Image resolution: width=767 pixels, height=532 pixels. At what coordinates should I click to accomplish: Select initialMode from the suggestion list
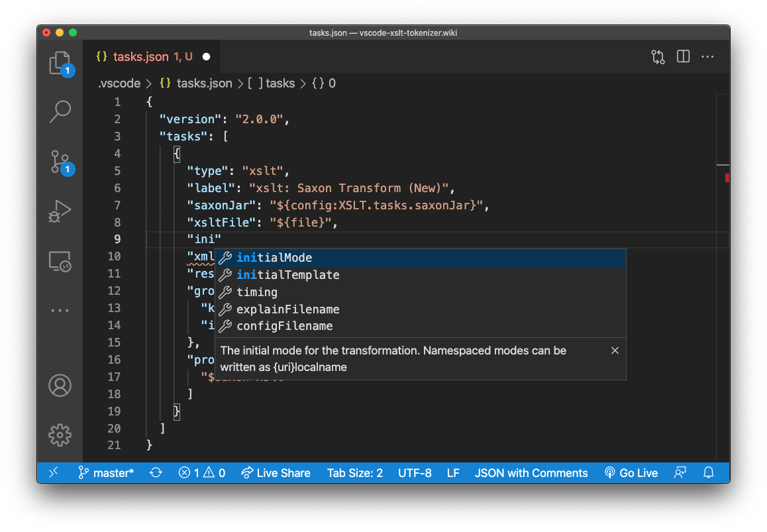pyautogui.click(x=274, y=258)
